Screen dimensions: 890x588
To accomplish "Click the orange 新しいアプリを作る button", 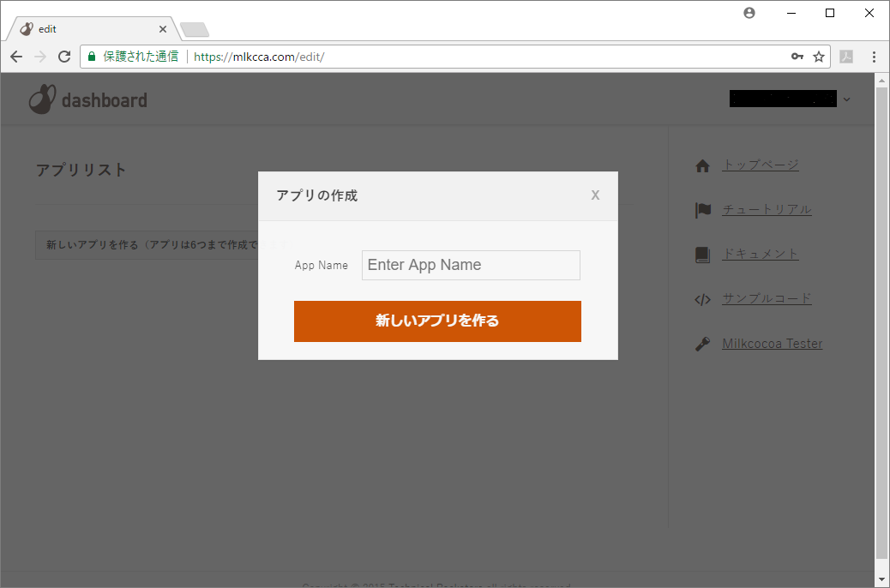I will [x=437, y=321].
